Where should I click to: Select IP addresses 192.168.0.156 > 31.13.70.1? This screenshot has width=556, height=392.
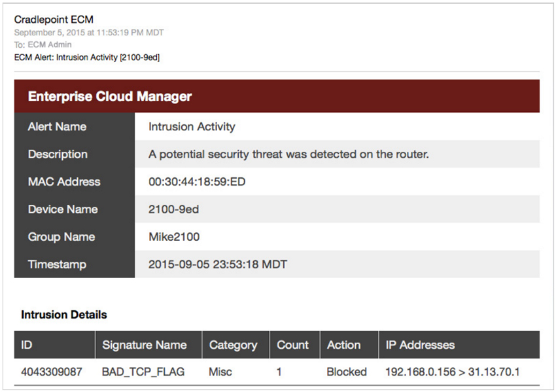click(x=453, y=372)
